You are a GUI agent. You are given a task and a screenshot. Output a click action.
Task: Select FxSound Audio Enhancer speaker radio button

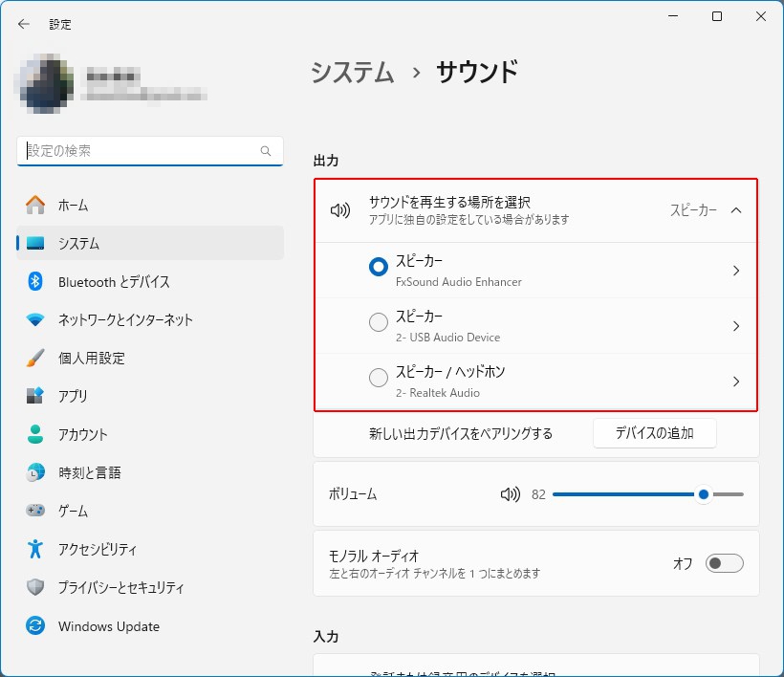point(379,269)
